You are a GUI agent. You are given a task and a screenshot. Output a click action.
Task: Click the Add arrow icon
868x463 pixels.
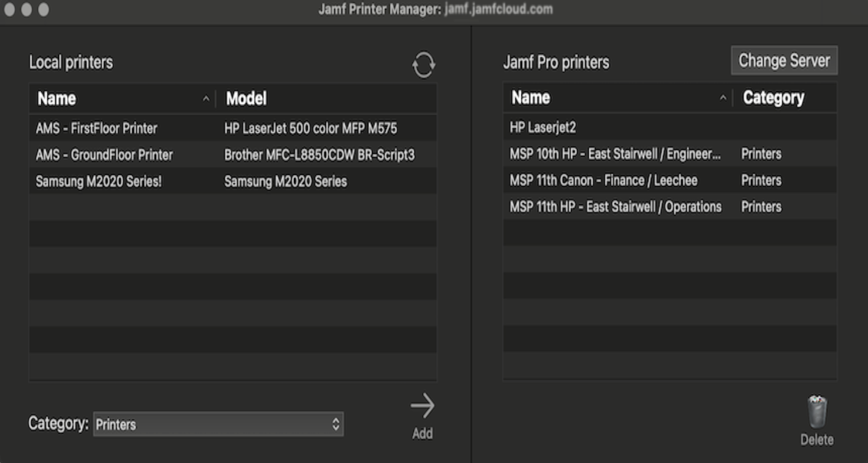(423, 406)
